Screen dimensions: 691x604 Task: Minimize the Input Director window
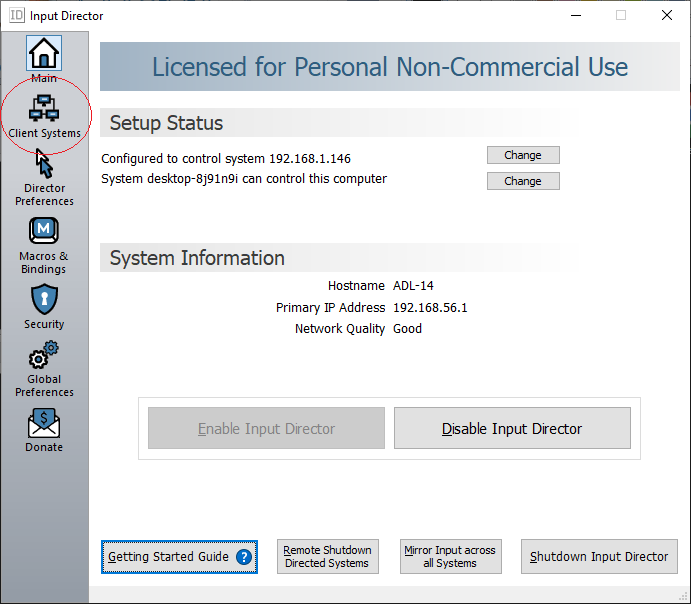576,15
